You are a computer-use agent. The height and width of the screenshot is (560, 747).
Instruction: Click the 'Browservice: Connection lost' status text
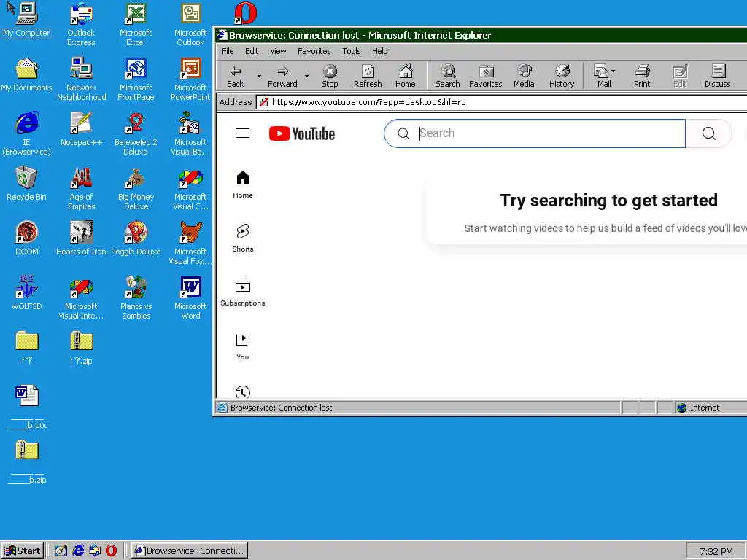click(281, 408)
